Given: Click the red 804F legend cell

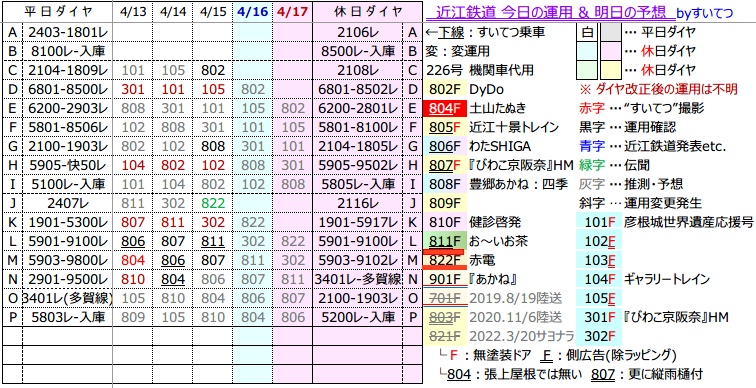Looking at the screenshot, I should 445,108.
